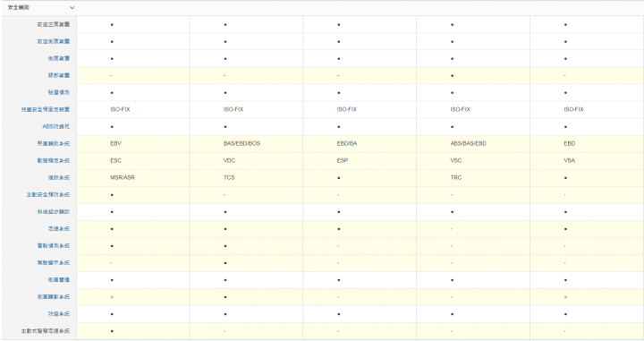Select the standalone EBD cell

pos(570,143)
